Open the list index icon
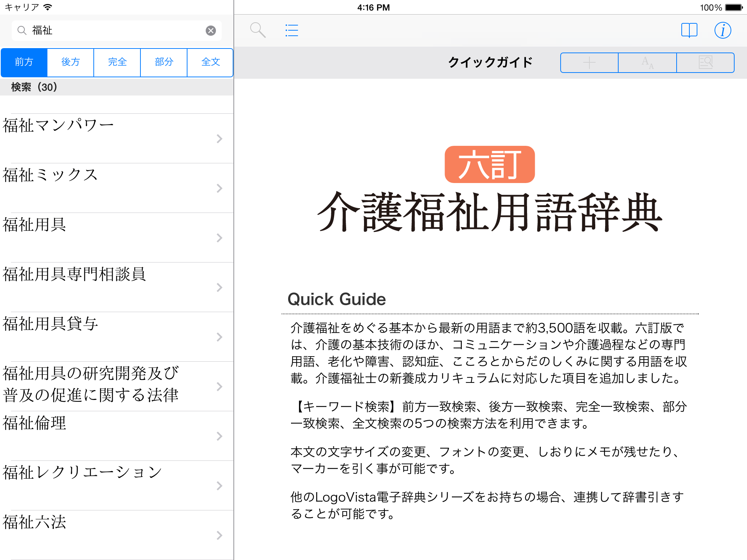747x560 pixels. [291, 30]
